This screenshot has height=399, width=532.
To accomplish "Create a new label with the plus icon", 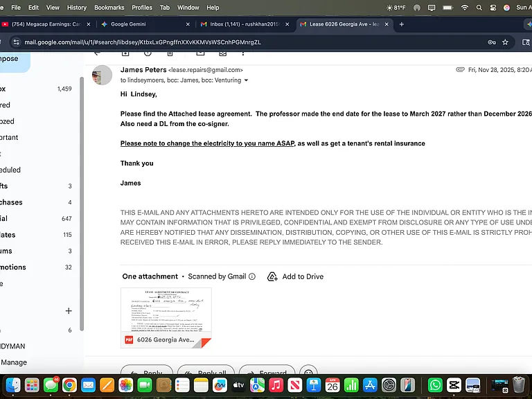I will 69,311.
